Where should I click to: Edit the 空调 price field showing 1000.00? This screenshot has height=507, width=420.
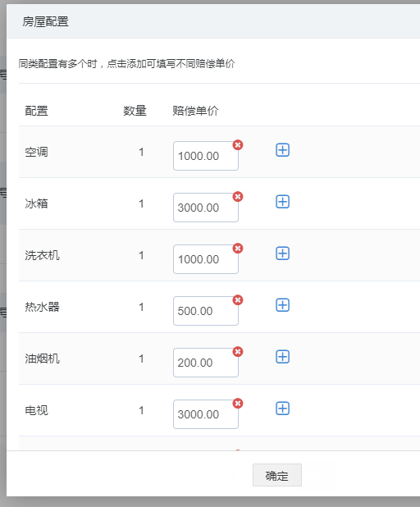206,156
